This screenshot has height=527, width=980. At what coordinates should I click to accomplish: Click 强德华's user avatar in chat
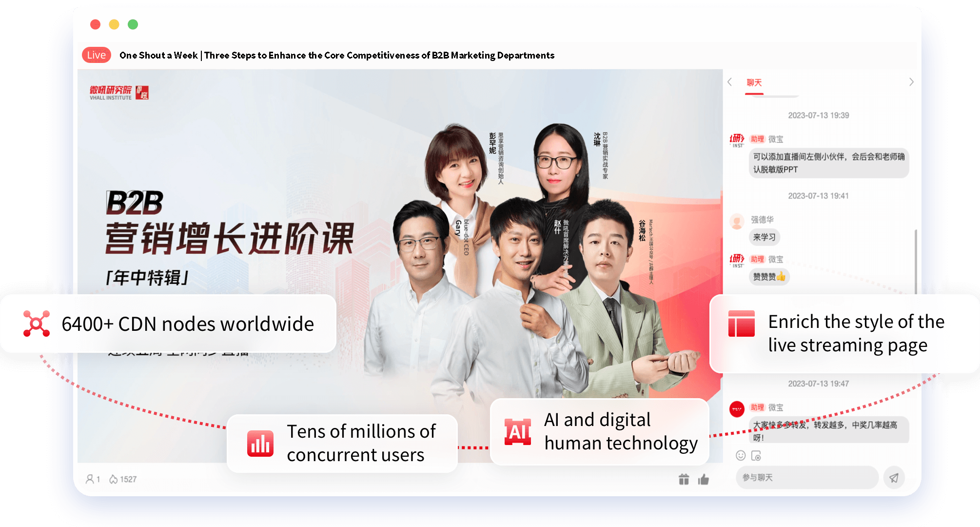(737, 221)
